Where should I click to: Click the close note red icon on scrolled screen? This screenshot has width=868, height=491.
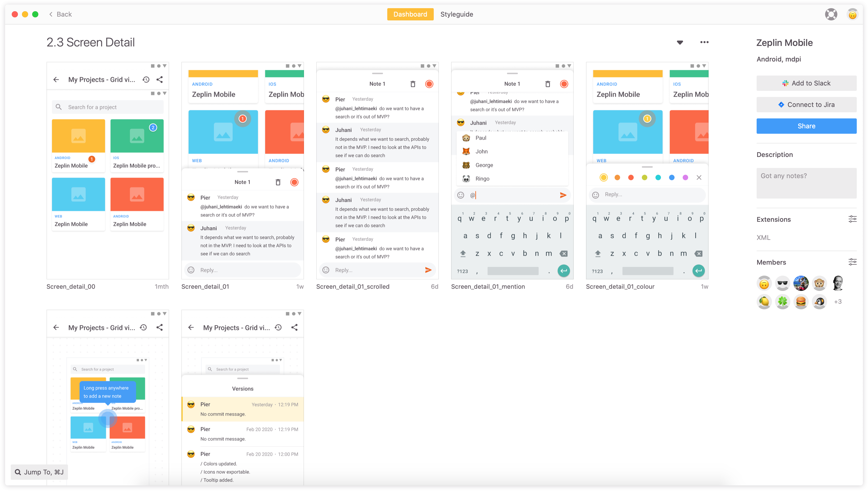click(430, 84)
